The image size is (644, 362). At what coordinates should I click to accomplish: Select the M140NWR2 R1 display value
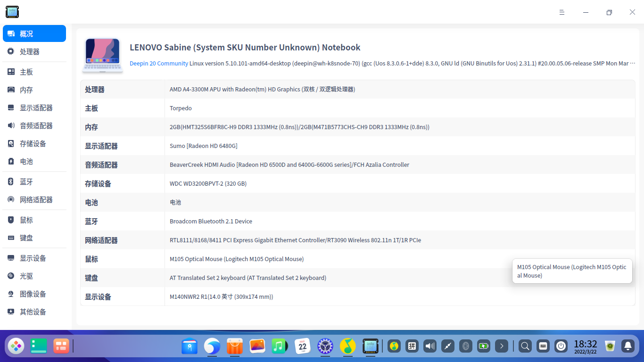(222, 296)
